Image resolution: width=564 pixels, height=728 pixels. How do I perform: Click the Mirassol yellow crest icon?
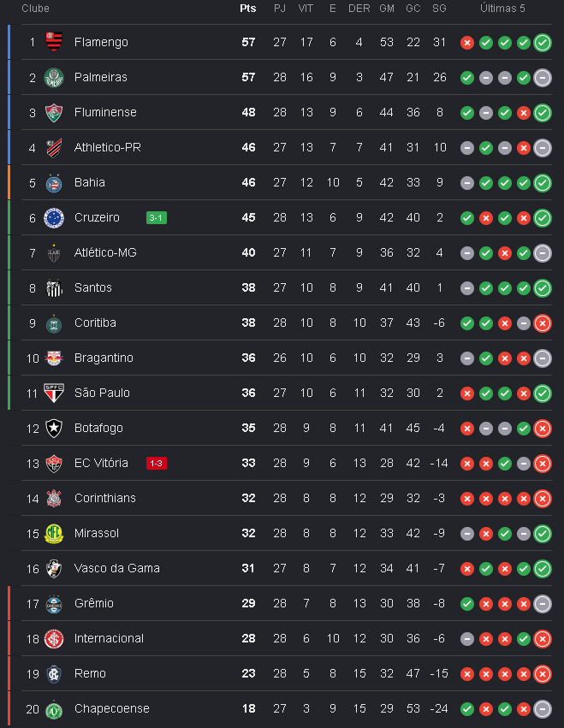coord(54,533)
